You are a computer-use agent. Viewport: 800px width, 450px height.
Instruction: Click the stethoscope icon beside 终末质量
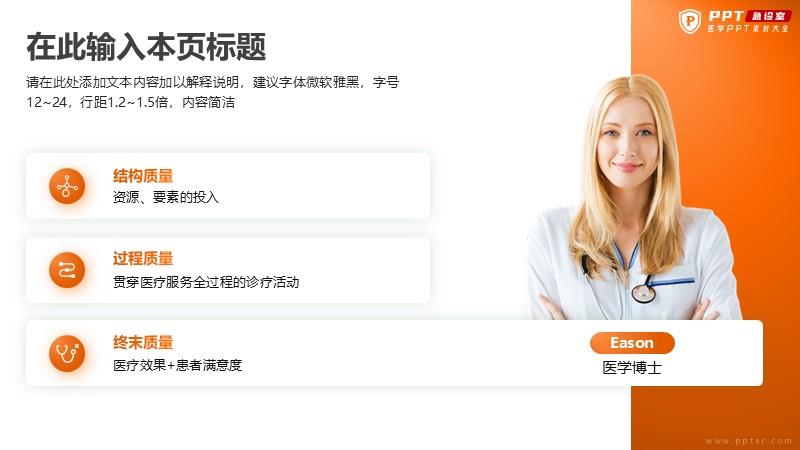pos(67,353)
